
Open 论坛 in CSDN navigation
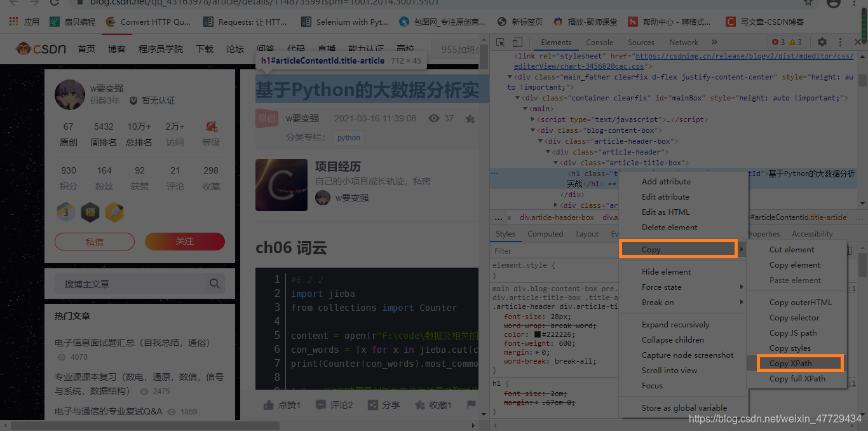(x=235, y=49)
